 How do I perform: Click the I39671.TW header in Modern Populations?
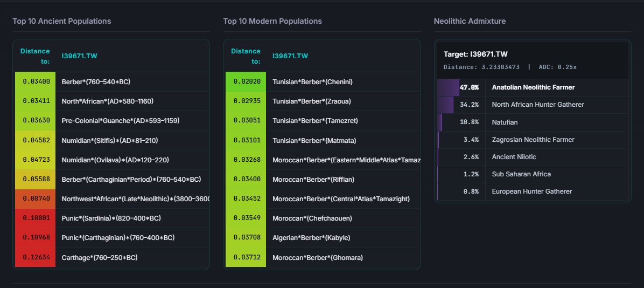pos(290,56)
